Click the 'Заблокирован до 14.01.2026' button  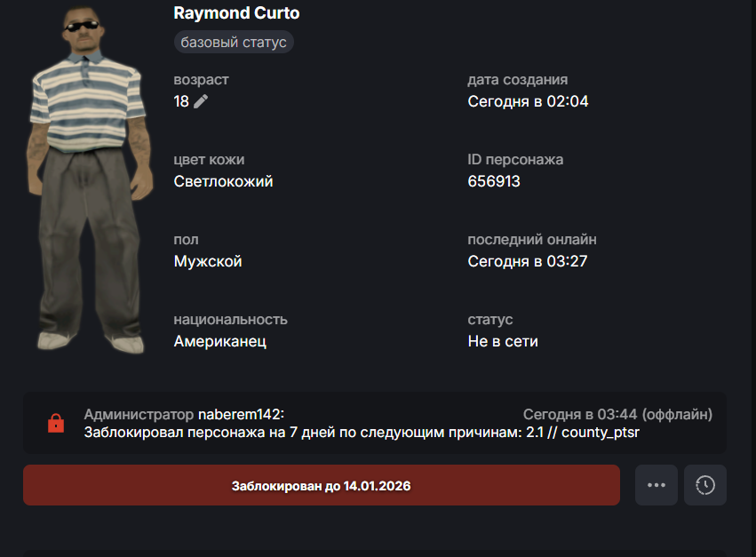322,485
